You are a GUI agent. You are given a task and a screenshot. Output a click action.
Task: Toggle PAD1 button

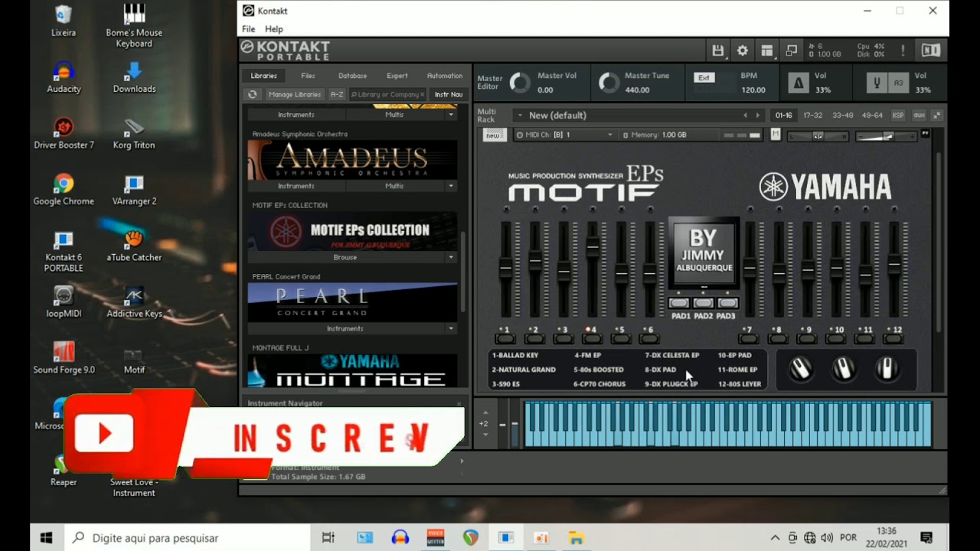tap(680, 304)
